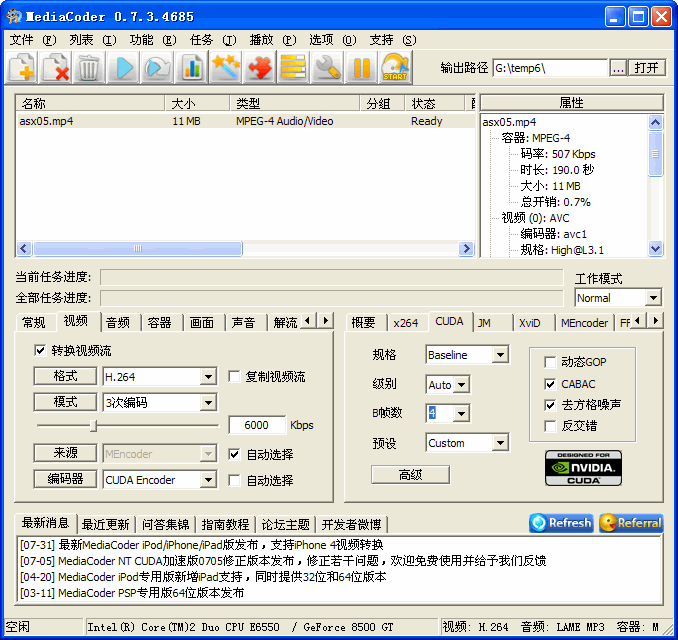Viewport: 678px width, 640px height.
Task: Switch to the 问答集锦 tab
Action: tap(165, 525)
